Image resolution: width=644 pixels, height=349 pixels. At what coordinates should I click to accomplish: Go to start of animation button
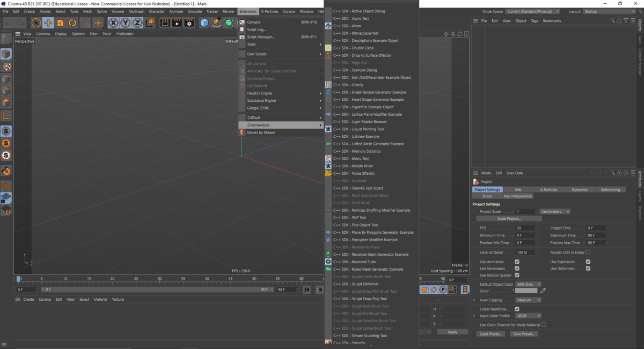coord(307,289)
